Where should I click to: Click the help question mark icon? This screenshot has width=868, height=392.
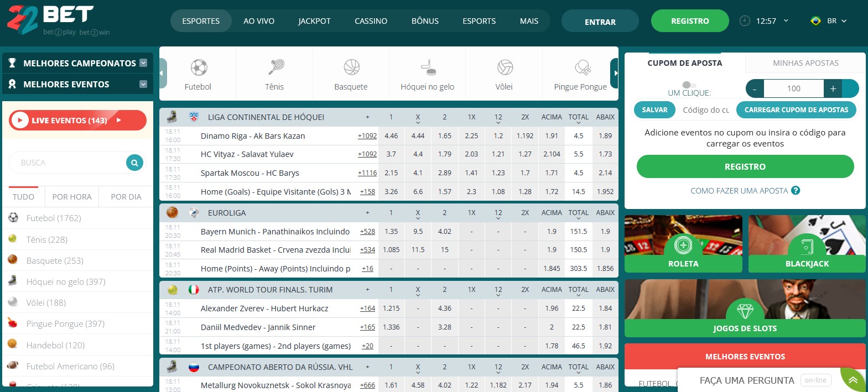[x=796, y=191]
